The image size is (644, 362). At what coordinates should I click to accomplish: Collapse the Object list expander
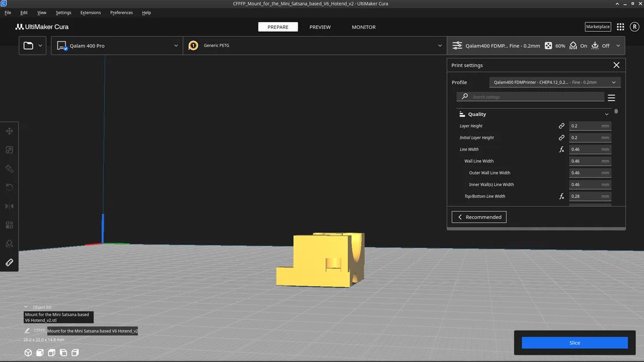click(x=26, y=306)
